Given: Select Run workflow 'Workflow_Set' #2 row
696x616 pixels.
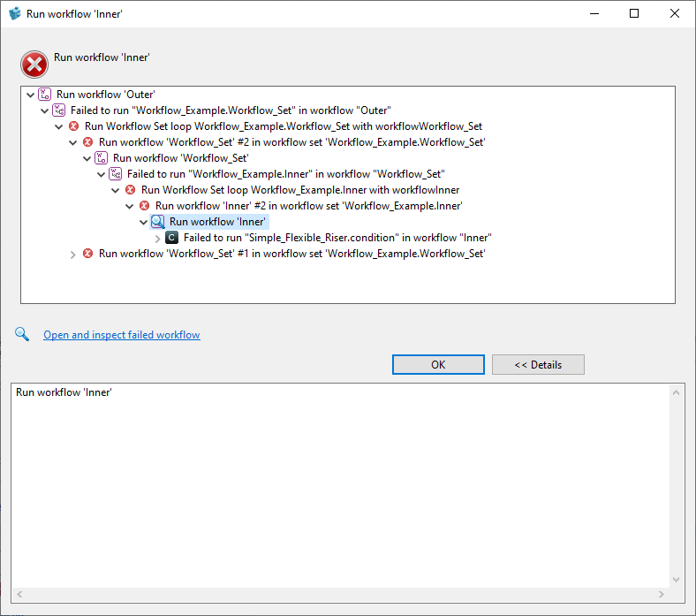Looking at the screenshot, I should point(291,142).
